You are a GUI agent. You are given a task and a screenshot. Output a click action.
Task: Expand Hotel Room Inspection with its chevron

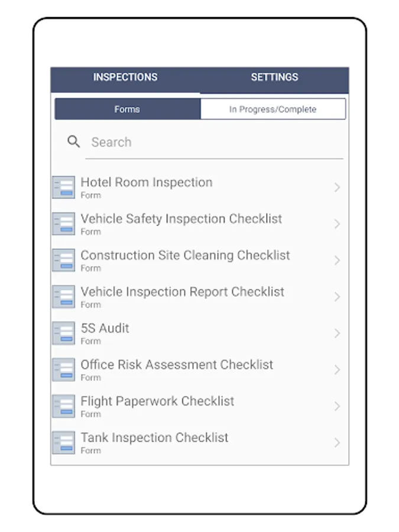(337, 187)
